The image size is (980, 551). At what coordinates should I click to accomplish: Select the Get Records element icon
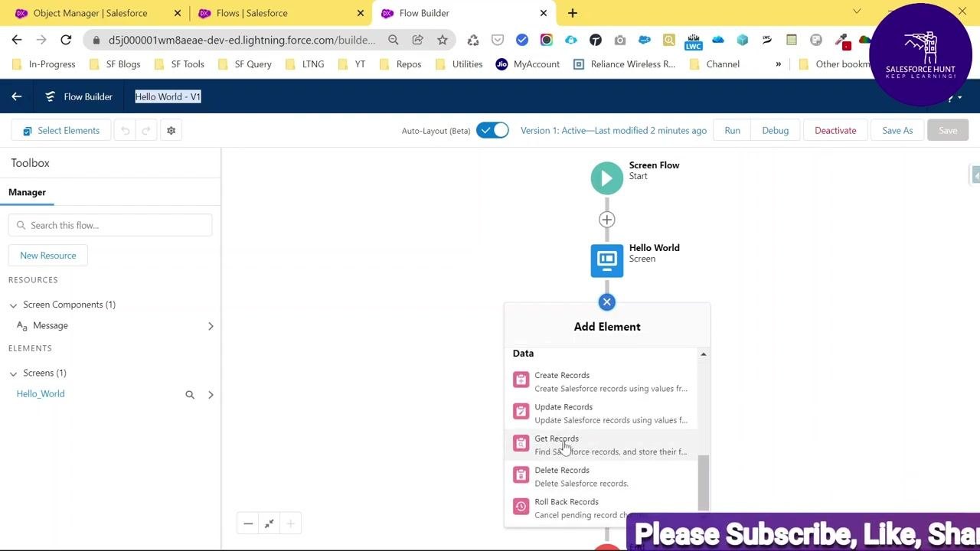pyautogui.click(x=521, y=444)
